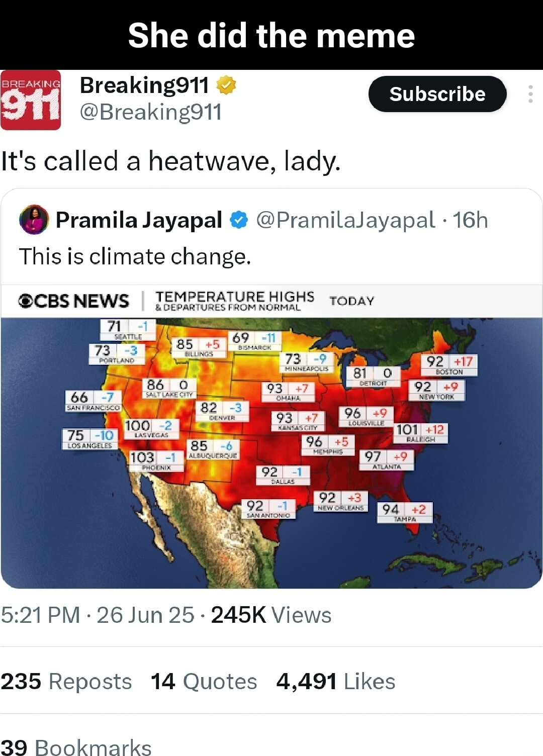Subscribe to Breaking911
Screen dimensions: 543x756
(x=437, y=94)
